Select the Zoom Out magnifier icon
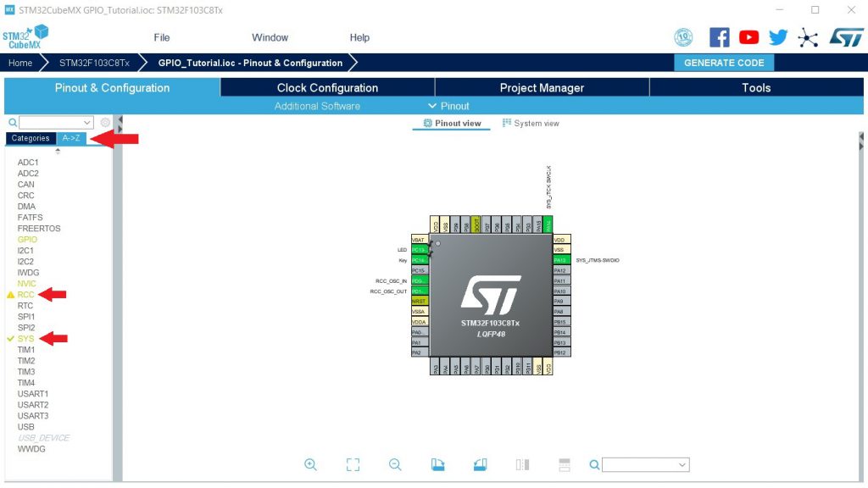Viewport: 868px width, 488px height. coord(395,465)
